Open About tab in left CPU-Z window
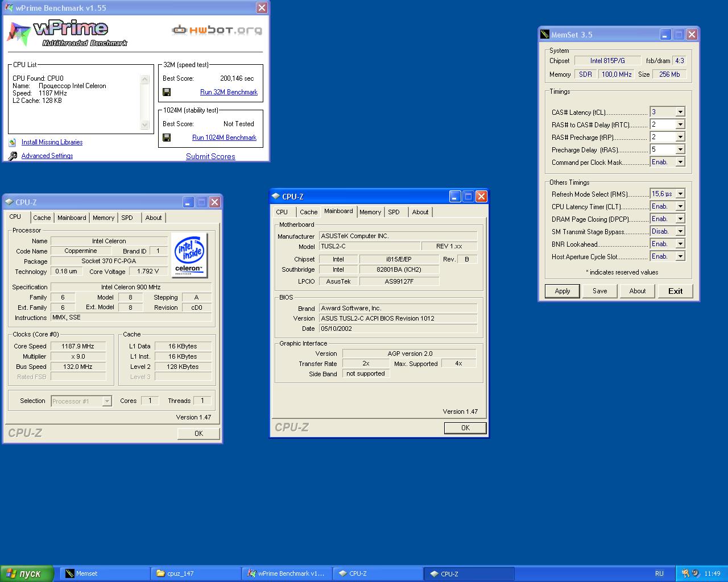This screenshot has height=582, width=728. (154, 218)
